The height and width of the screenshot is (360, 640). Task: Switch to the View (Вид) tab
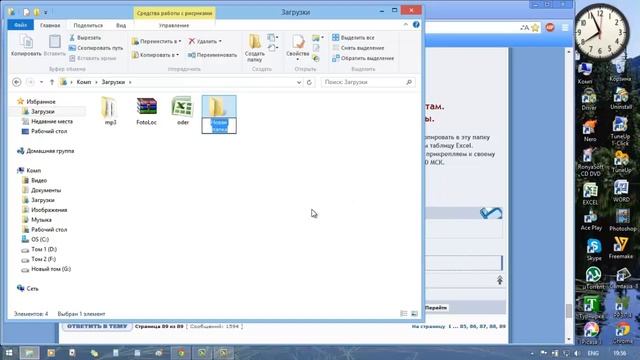(121, 25)
